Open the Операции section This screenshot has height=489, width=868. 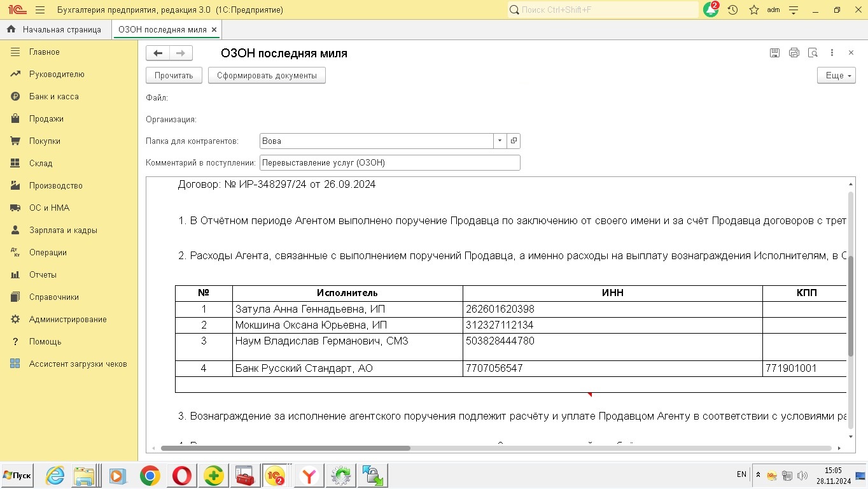(69, 253)
